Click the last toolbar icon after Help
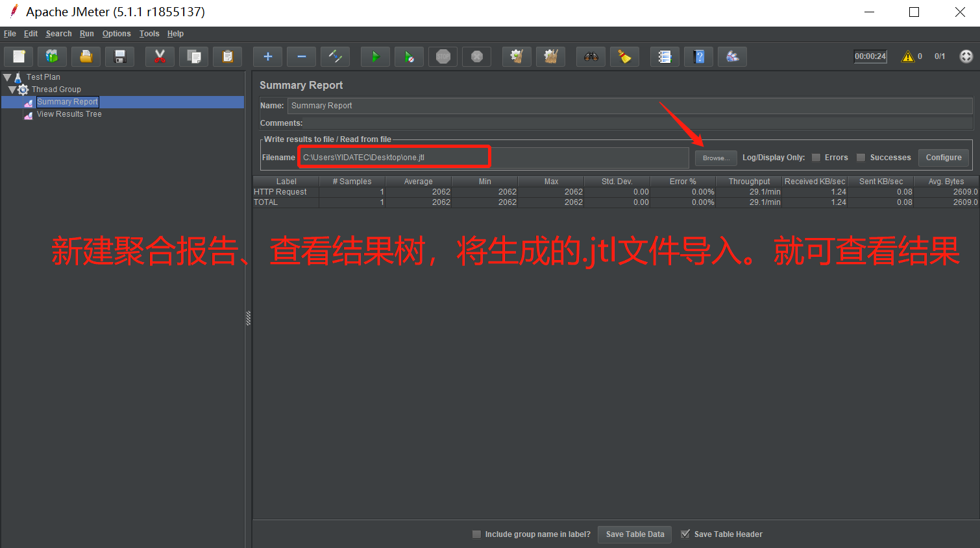The image size is (980, 548). pyautogui.click(x=732, y=56)
